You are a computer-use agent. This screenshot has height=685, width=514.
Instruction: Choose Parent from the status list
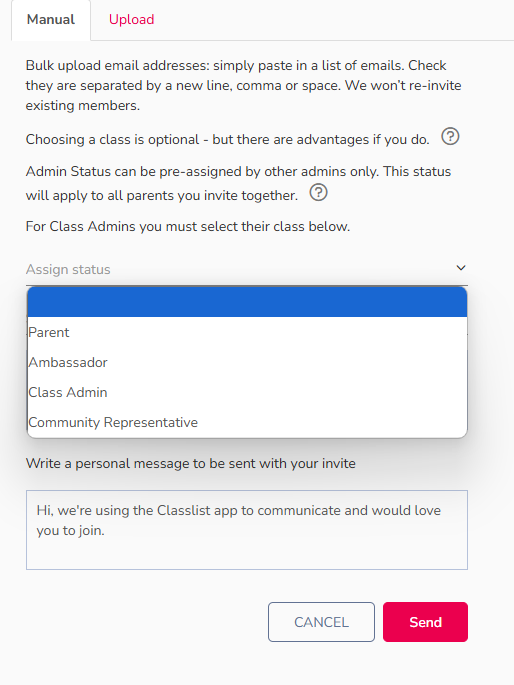(247, 332)
